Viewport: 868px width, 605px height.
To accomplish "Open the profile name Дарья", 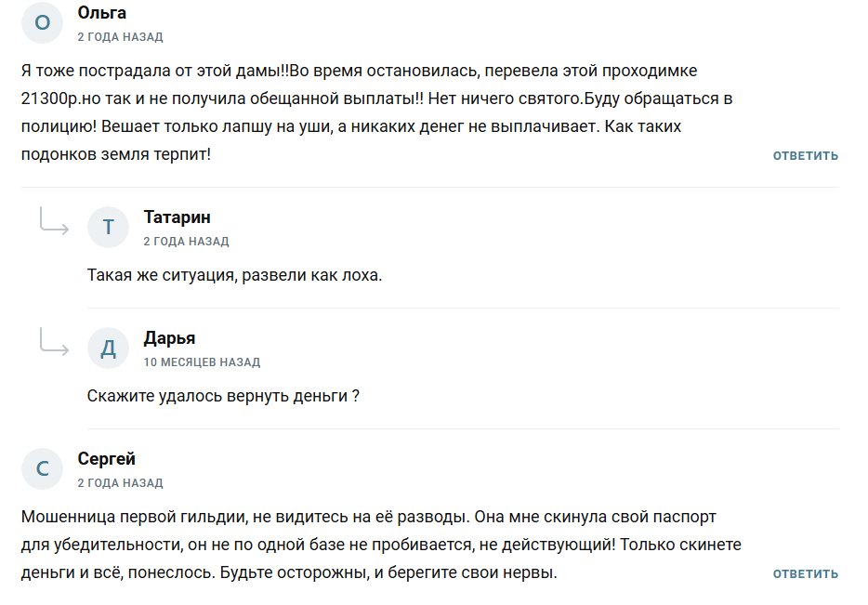I will coord(169,338).
